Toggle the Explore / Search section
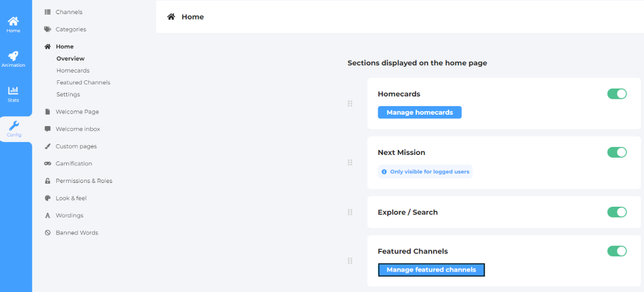Viewport: 644px width, 292px height. (x=617, y=212)
